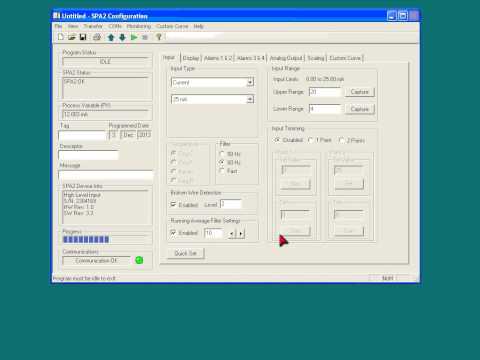Select the 2 Point input trimming option

(x=342, y=140)
